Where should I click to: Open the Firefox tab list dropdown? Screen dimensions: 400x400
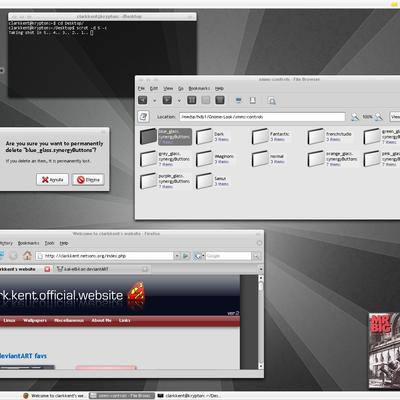click(261, 269)
